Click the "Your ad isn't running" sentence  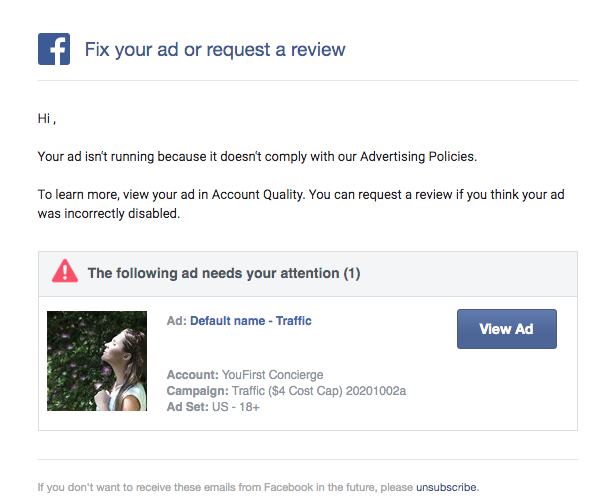[x=257, y=156]
